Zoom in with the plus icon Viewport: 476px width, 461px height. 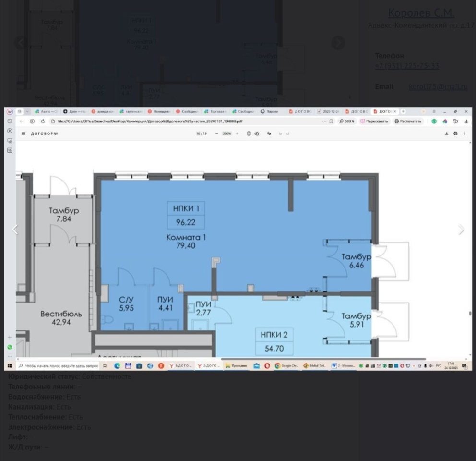pyautogui.click(x=237, y=133)
